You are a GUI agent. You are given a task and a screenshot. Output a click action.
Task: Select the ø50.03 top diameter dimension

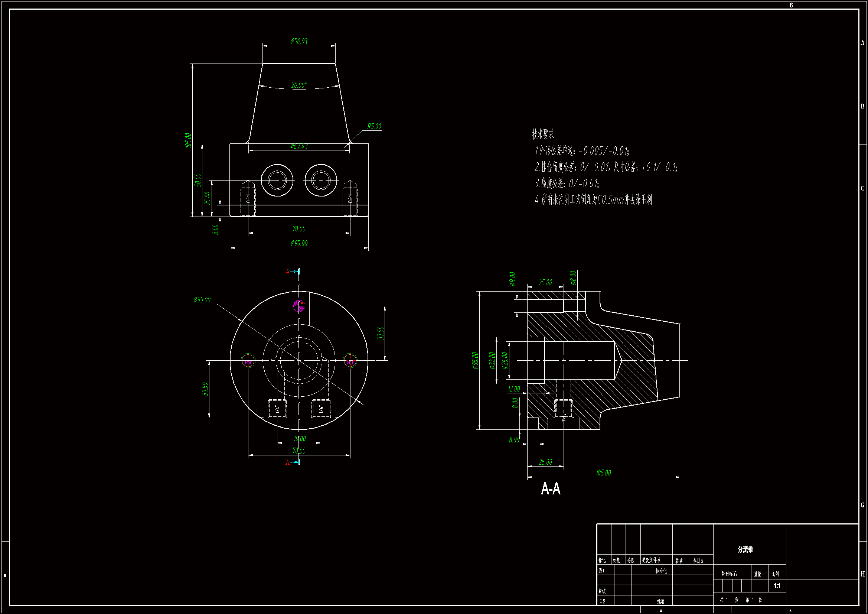coord(298,41)
